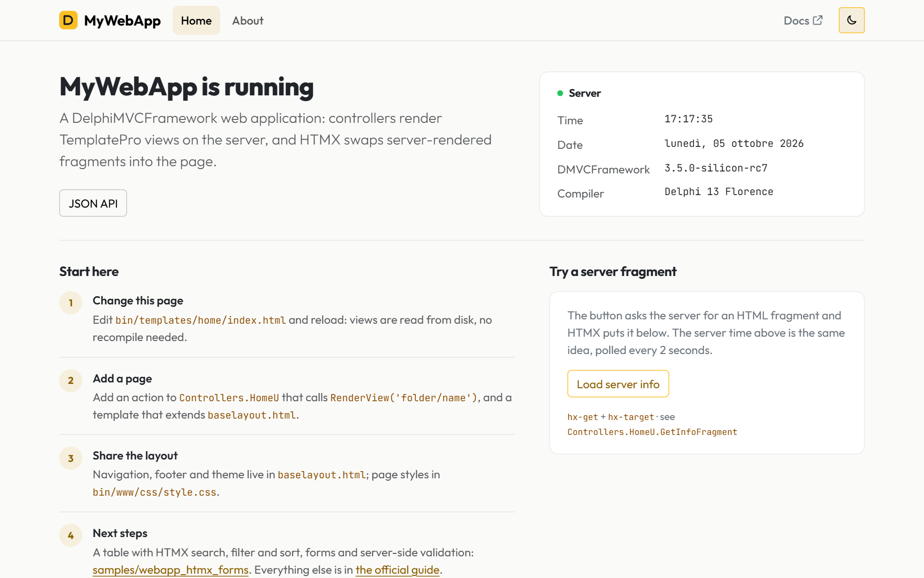
Task: Click the 'hx-get' code label
Action: tap(583, 417)
